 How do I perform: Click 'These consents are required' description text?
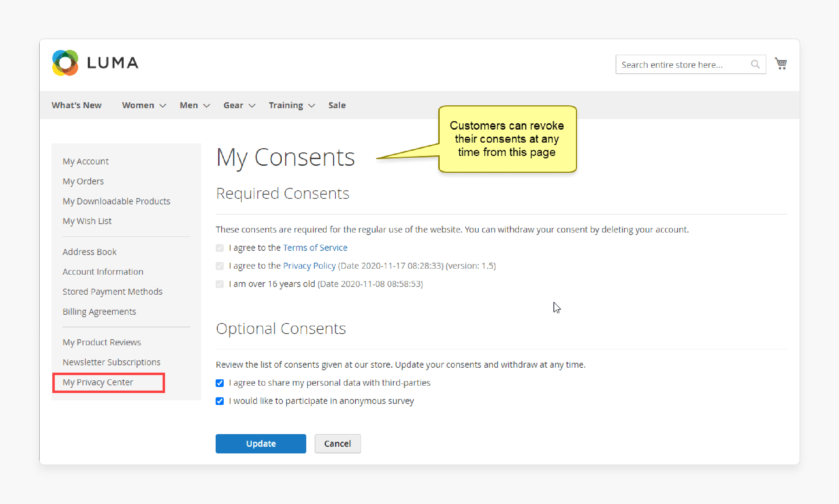coord(452,229)
